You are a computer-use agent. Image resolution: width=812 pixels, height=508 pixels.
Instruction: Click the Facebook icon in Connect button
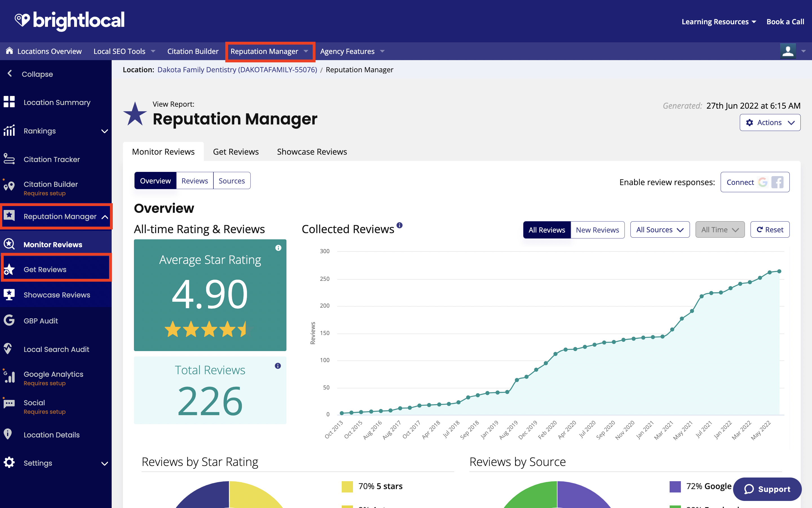coord(777,182)
